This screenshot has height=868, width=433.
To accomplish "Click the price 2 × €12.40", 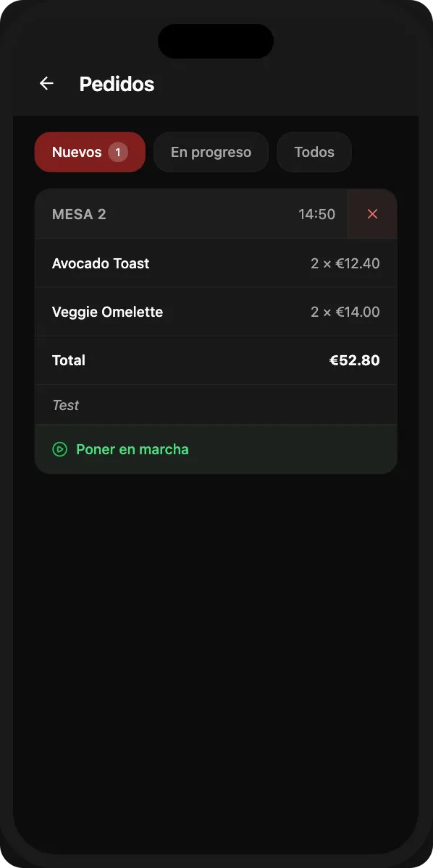I will 346,263.
